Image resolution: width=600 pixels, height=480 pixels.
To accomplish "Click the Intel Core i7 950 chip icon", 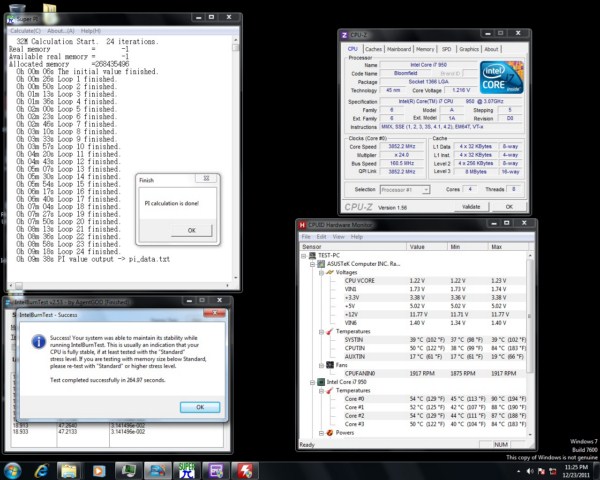I will click(321, 382).
